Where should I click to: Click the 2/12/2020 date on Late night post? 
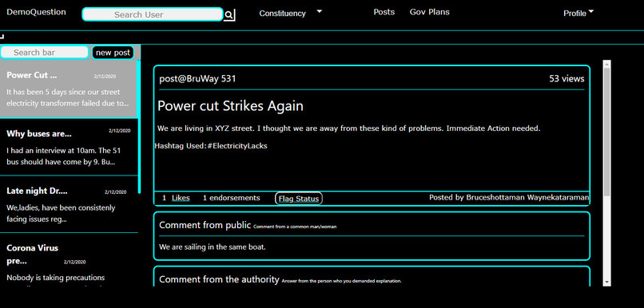point(115,192)
